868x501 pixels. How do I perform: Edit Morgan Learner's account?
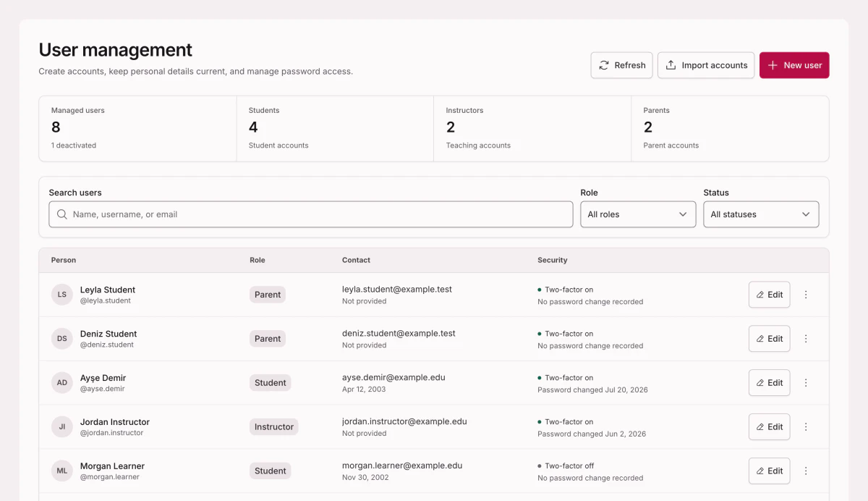(x=769, y=471)
